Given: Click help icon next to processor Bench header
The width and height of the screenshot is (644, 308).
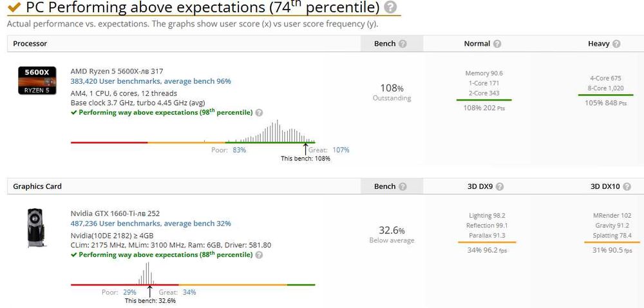Looking at the screenshot, I should (x=402, y=44).
